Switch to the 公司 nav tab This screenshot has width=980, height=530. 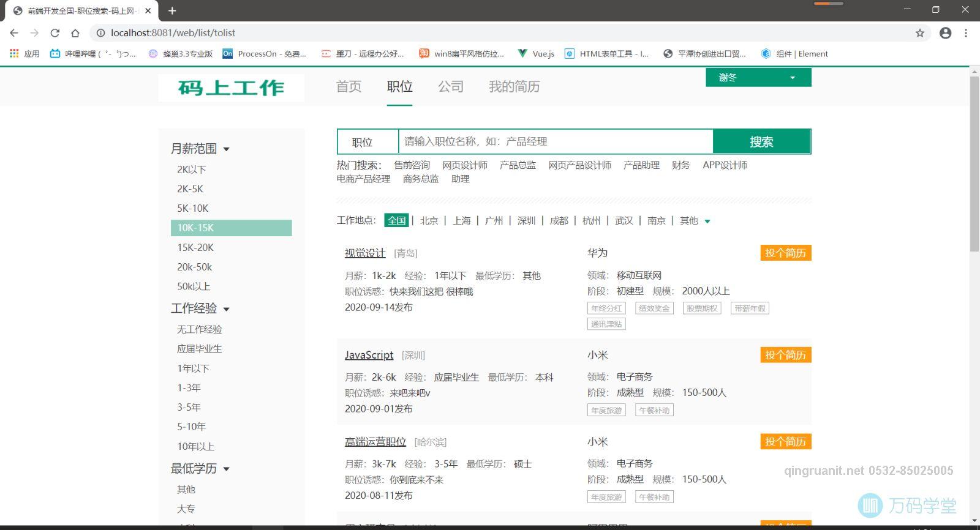pyautogui.click(x=450, y=87)
